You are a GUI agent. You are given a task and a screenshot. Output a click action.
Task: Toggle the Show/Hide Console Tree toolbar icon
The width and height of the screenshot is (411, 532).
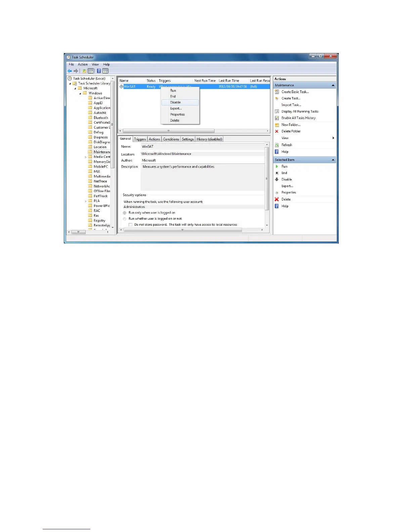pos(91,71)
